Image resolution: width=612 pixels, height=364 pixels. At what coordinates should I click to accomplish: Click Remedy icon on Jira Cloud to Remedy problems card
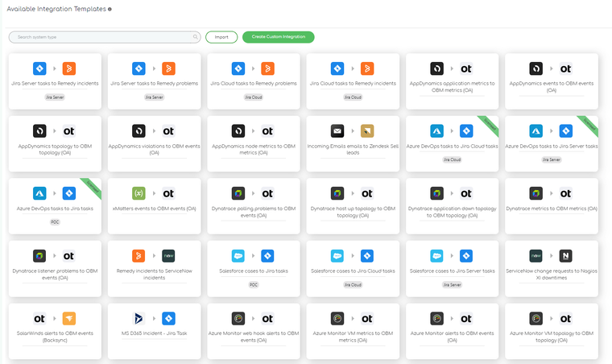click(x=267, y=68)
